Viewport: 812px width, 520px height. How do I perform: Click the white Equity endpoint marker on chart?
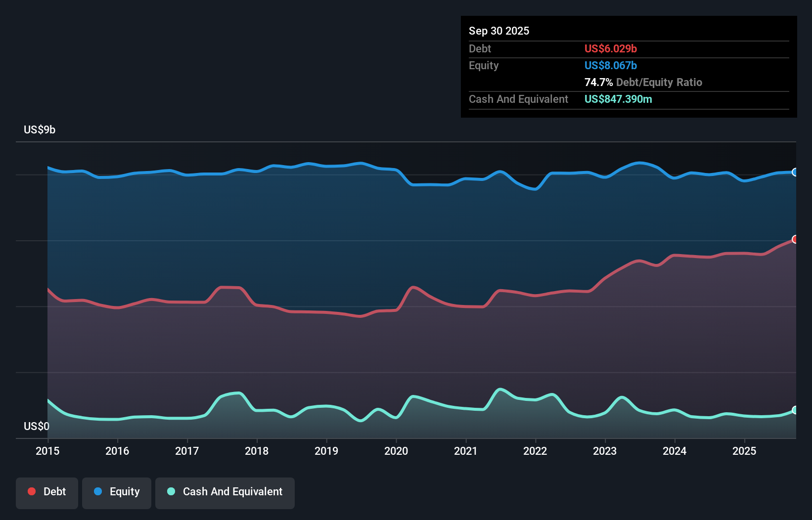pos(795,173)
